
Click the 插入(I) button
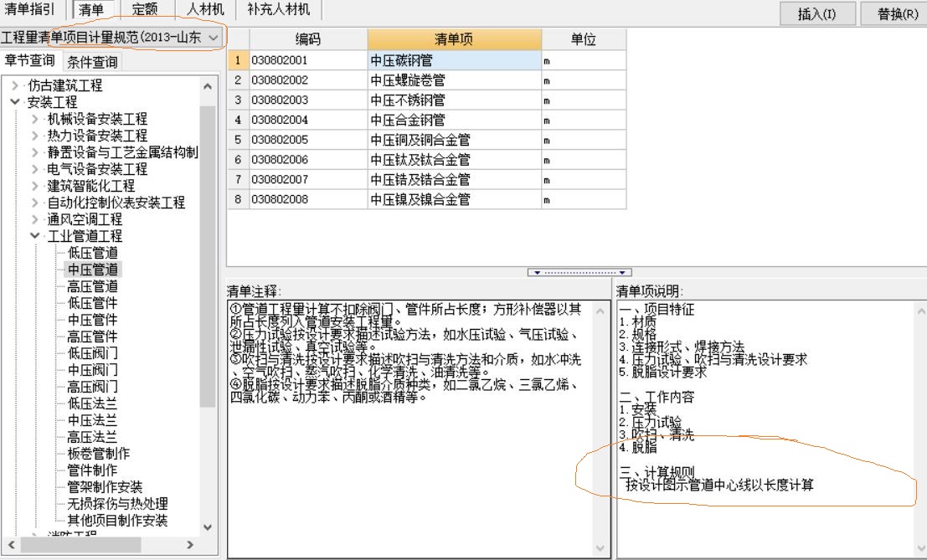point(817,14)
